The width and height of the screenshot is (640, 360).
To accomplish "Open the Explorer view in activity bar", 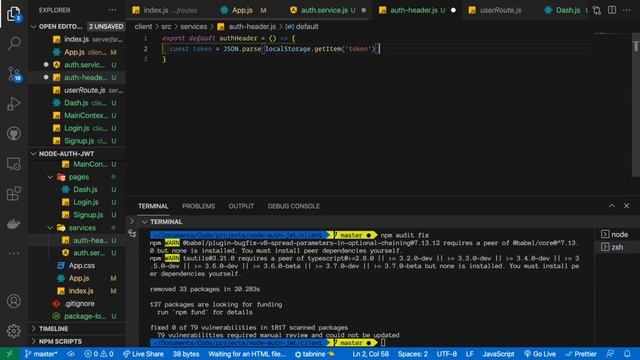I will (14, 14).
